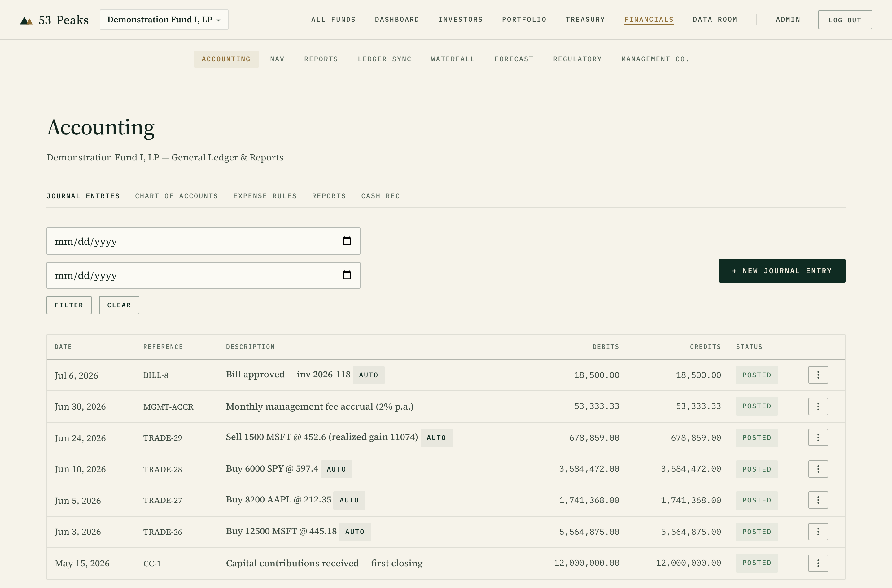Open actions menu for CC-1 entry
This screenshot has width=892, height=588.
pyautogui.click(x=818, y=563)
